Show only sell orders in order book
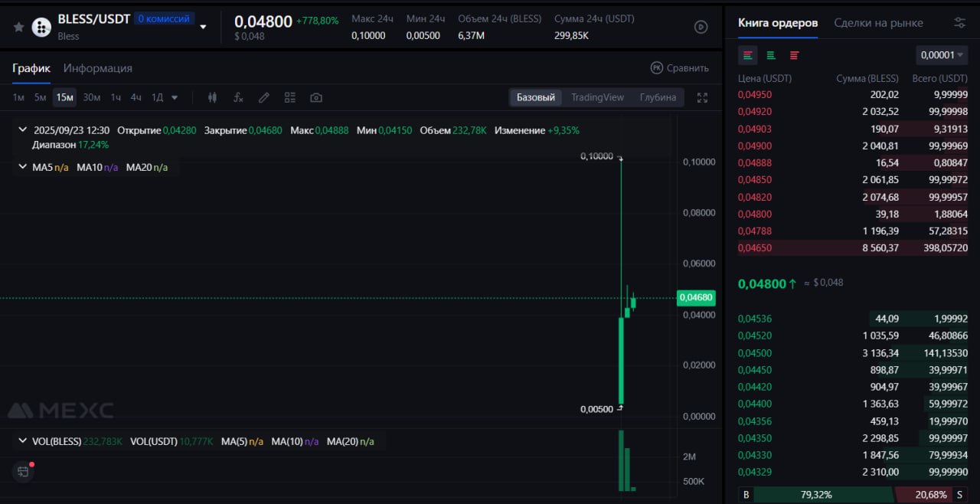 [794, 55]
